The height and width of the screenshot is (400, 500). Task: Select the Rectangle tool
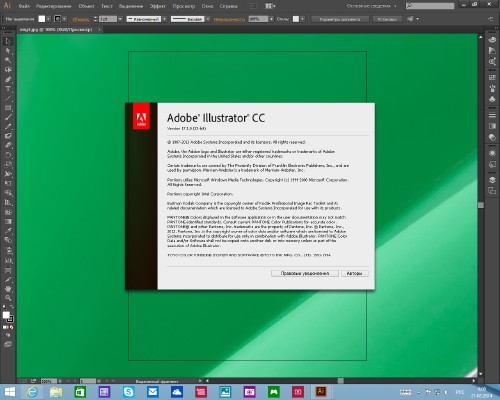(x=8, y=108)
